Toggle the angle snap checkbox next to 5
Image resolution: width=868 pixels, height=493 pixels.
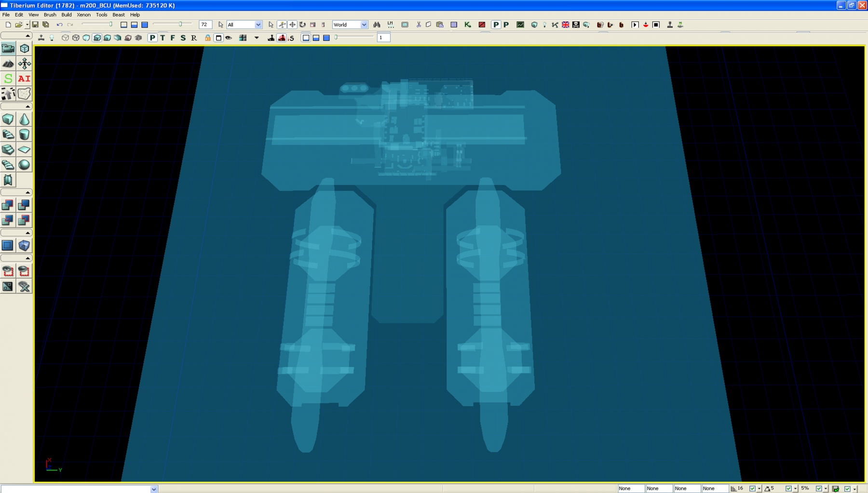click(788, 489)
